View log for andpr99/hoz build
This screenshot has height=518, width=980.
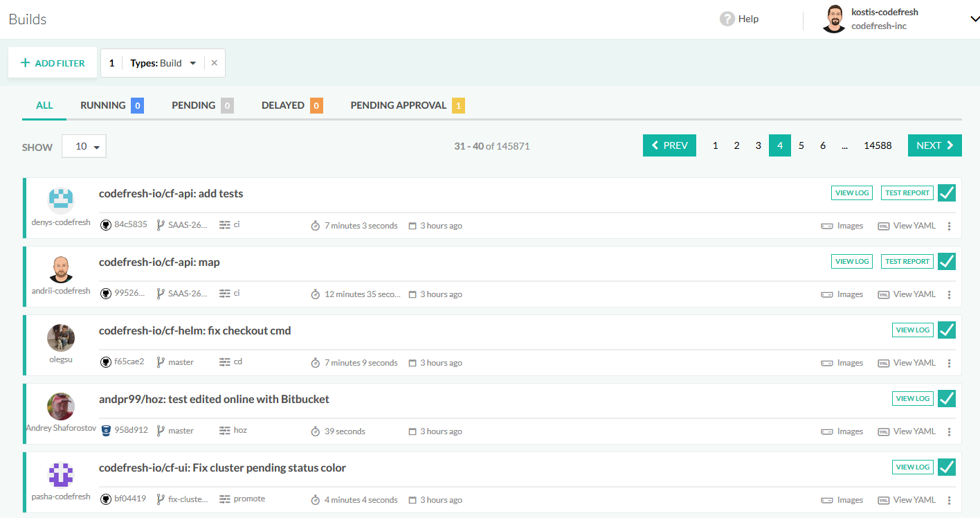pos(912,399)
